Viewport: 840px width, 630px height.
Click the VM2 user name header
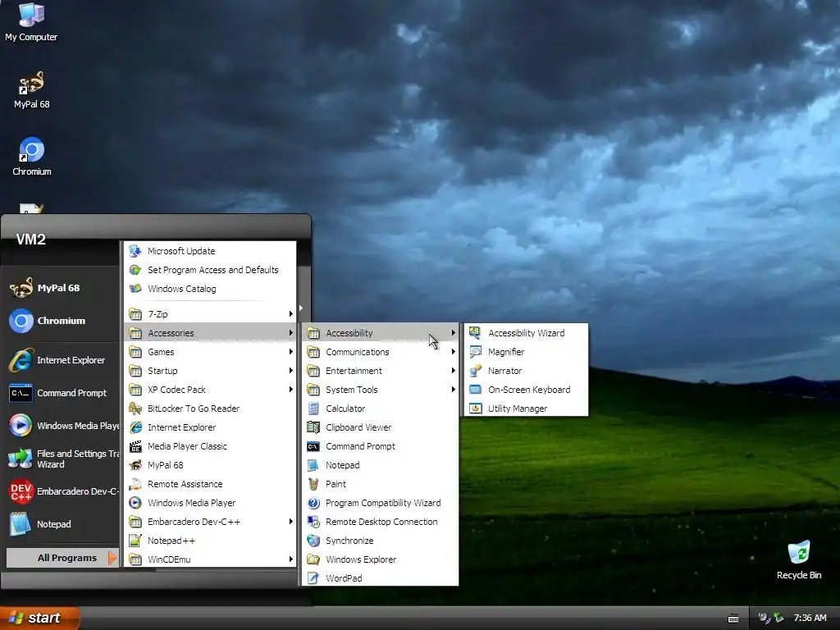30,240
